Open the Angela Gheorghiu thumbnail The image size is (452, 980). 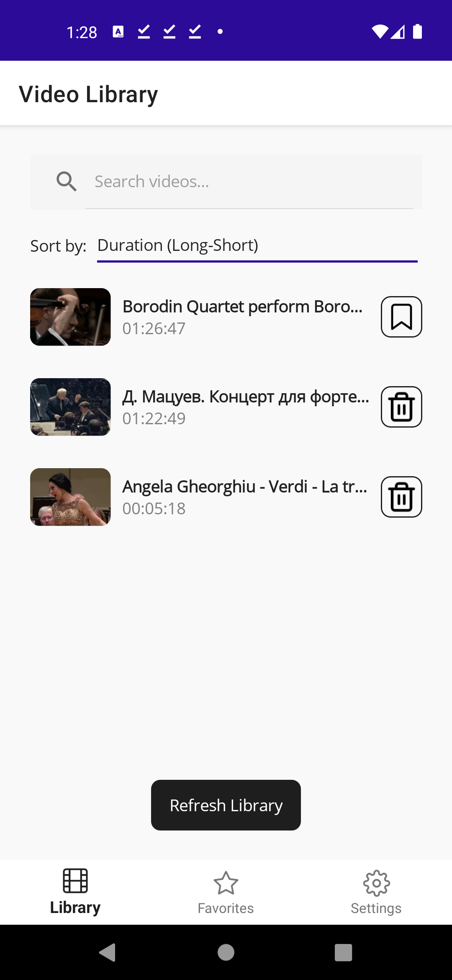tap(70, 497)
